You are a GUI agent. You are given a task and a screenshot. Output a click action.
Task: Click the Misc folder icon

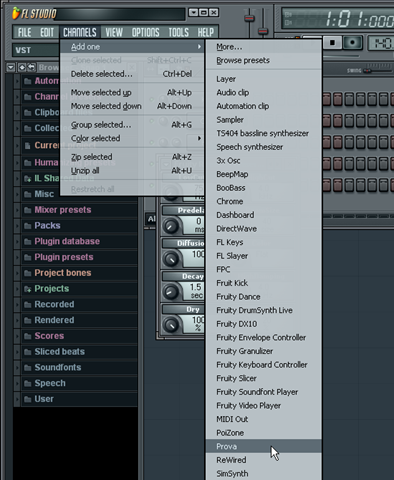point(28,194)
